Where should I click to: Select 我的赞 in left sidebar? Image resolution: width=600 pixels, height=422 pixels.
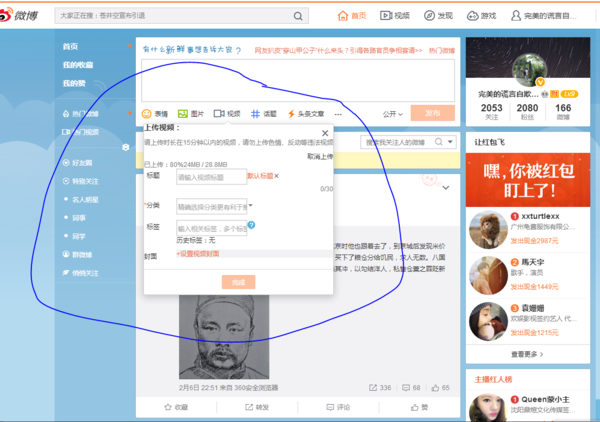click(74, 83)
